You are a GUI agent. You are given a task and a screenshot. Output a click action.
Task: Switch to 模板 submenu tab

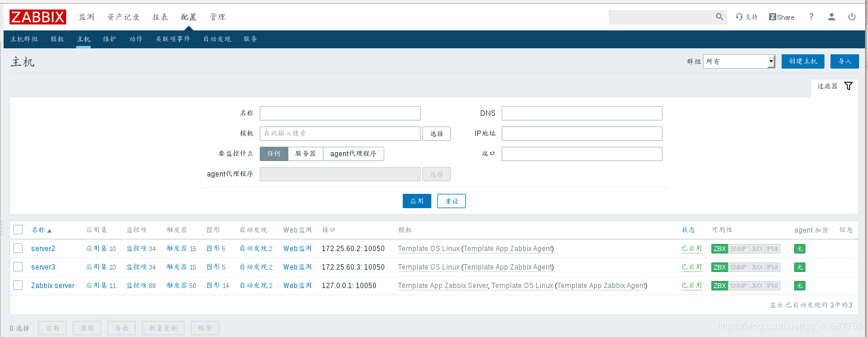coord(57,39)
